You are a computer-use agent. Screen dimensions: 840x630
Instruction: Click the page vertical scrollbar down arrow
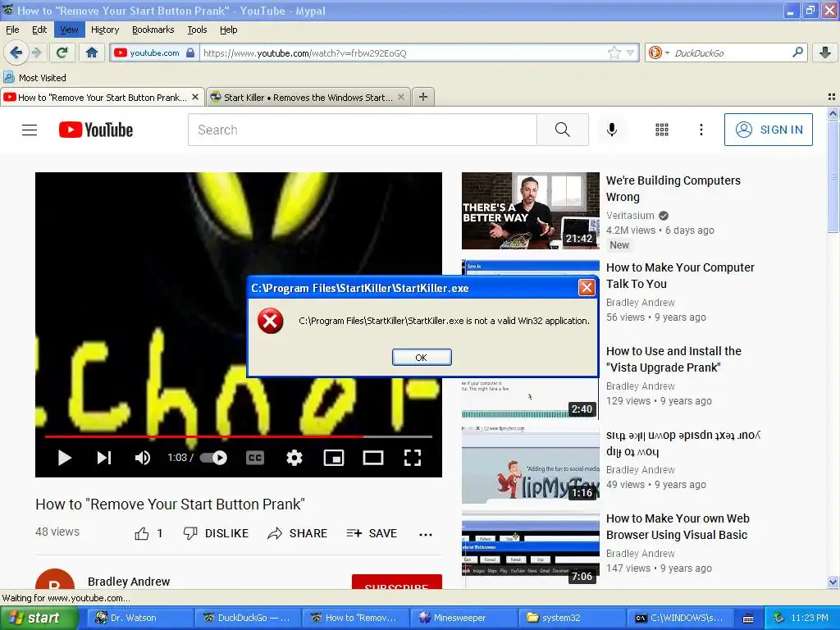(833, 582)
